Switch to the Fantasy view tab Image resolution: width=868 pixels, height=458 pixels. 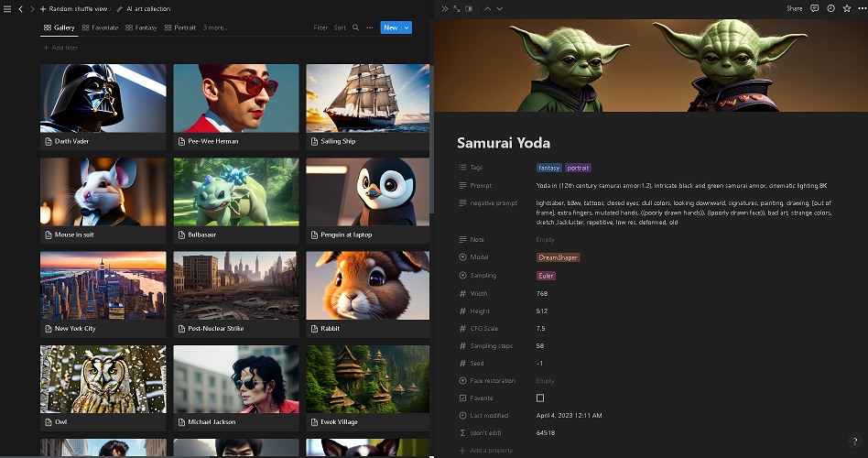pos(141,27)
